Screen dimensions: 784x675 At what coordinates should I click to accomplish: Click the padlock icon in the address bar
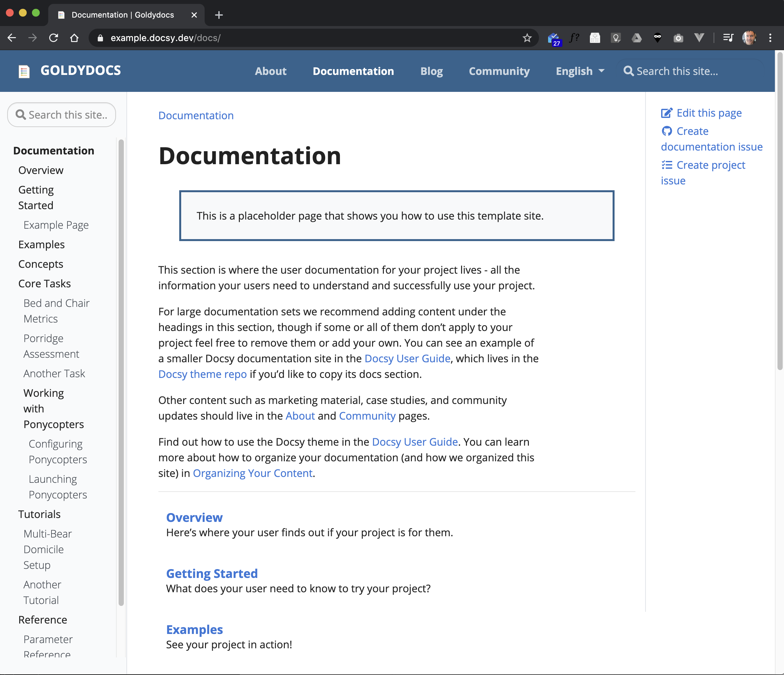coord(100,38)
